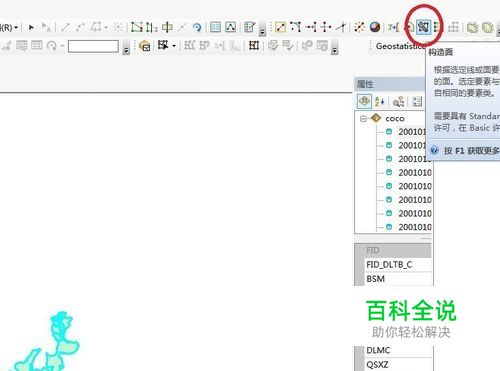Select the Trim tool
The width and height of the screenshot is (500, 371).
click(x=326, y=27)
